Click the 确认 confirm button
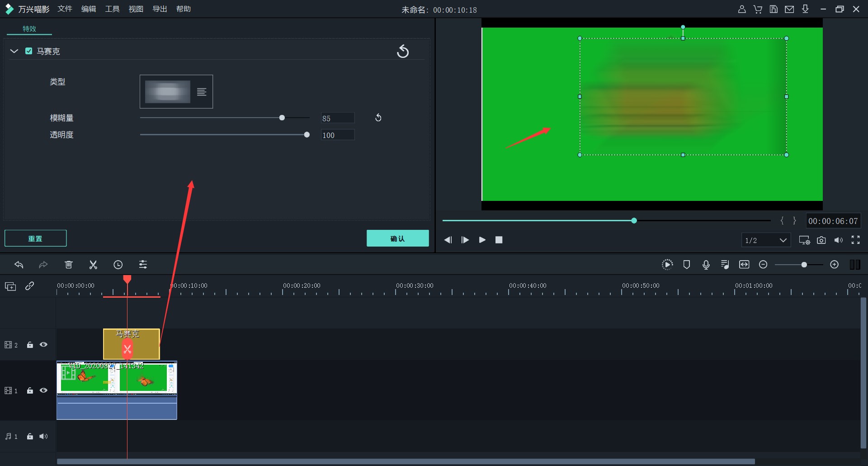This screenshot has height=466, width=868. [x=397, y=238]
